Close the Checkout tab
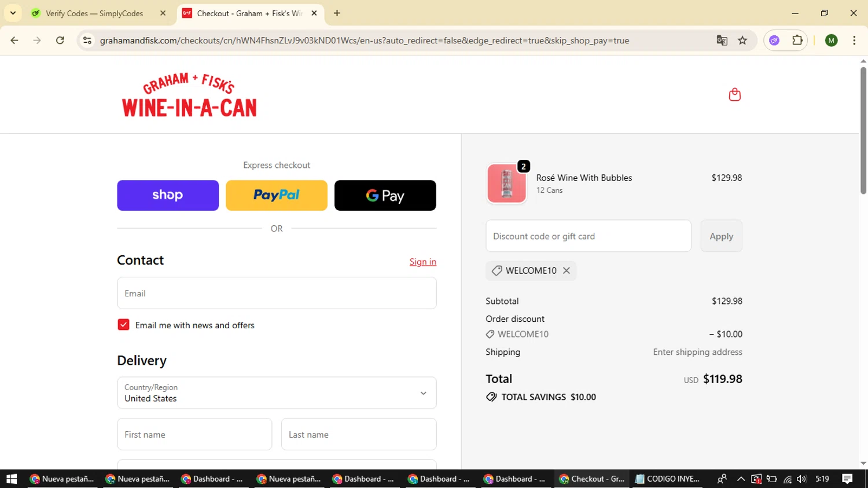 (314, 13)
